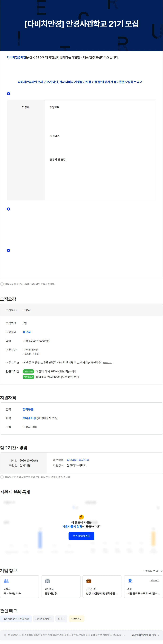Click the 대전 1호선 badge for 대전역

coord(28,371)
